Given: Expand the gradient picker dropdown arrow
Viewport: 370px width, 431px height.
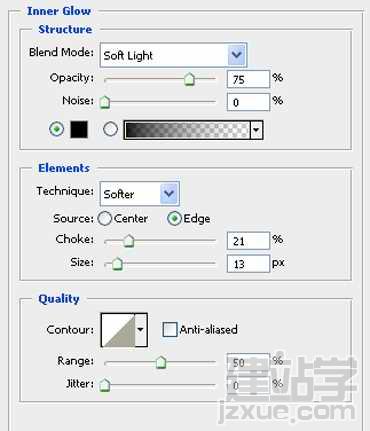Looking at the screenshot, I should click(256, 130).
